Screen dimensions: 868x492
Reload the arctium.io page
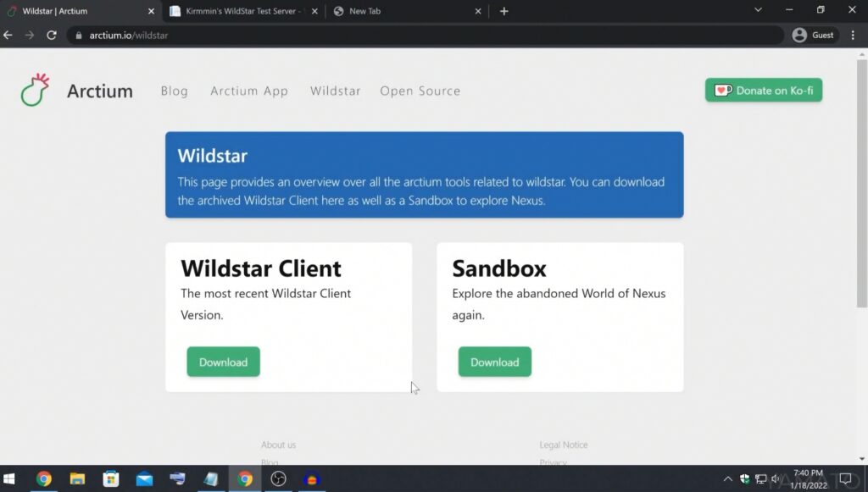[x=52, y=35]
